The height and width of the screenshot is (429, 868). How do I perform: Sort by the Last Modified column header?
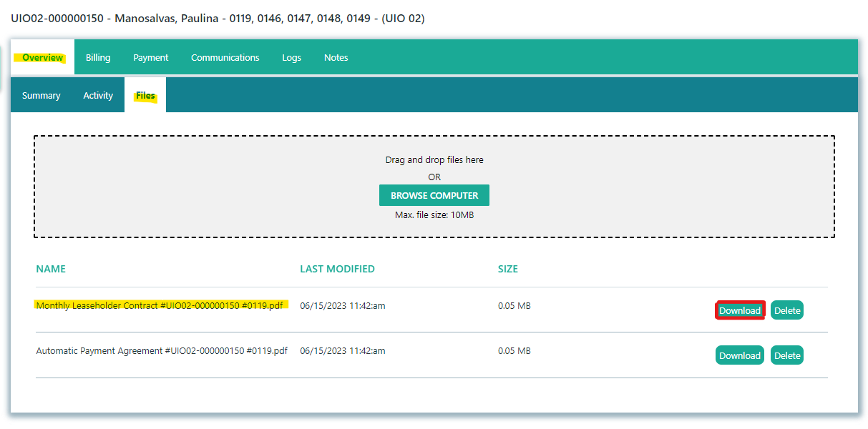pyautogui.click(x=337, y=270)
